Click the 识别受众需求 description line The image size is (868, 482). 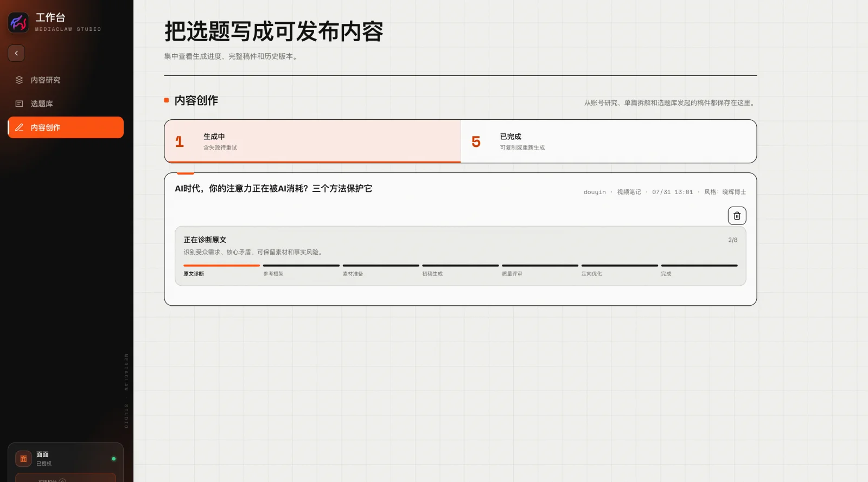coord(254,252)
